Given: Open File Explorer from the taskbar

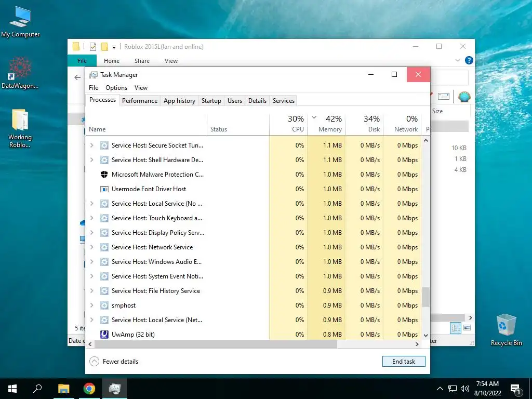Looking at the screenshot, I should (63, 389).
